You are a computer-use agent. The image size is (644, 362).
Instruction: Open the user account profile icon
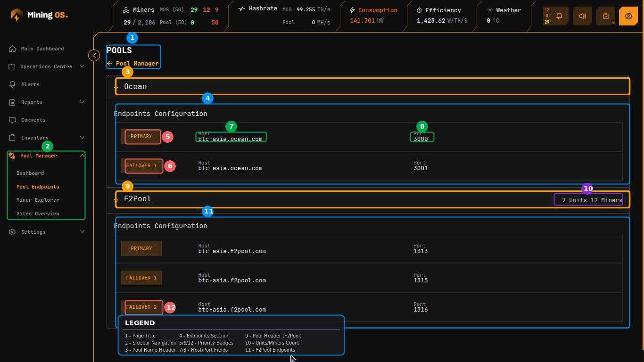[x=628, y=16]
